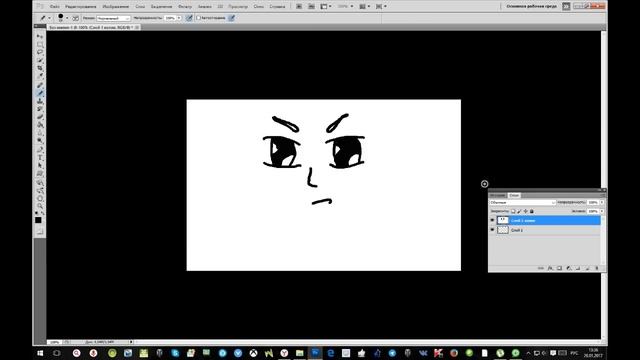Select the Eyedropper tool
Image resolution: width=640 pixels, height=360 pixels.
[40, 76]
